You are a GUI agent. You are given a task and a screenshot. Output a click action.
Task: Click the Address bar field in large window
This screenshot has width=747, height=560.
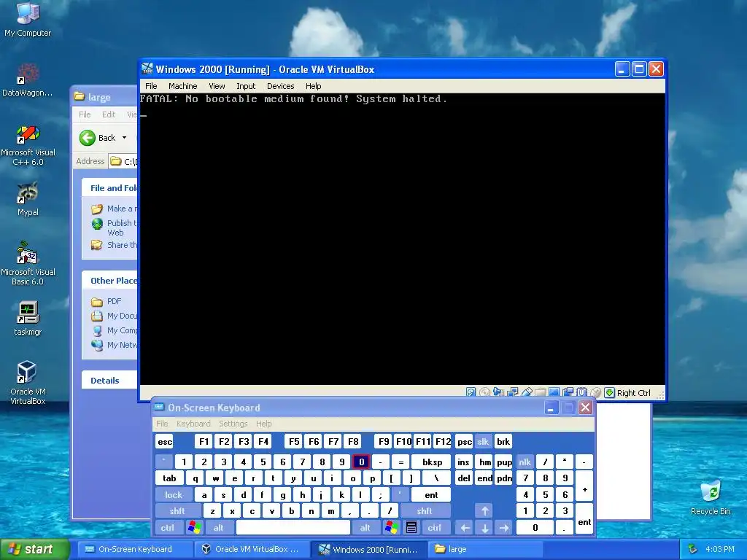click(x=123, y=161)
